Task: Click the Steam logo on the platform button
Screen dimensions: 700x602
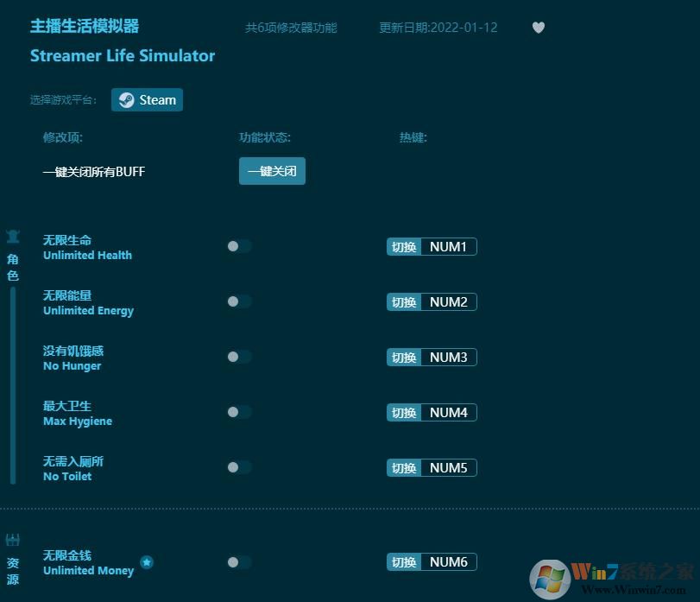Action: (126, 99)
